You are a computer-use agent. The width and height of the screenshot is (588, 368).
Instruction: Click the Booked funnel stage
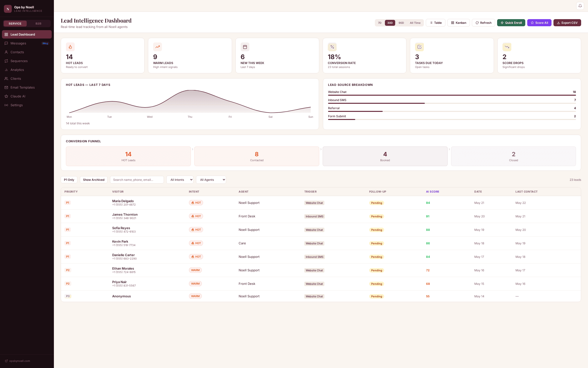click(385, 156)
